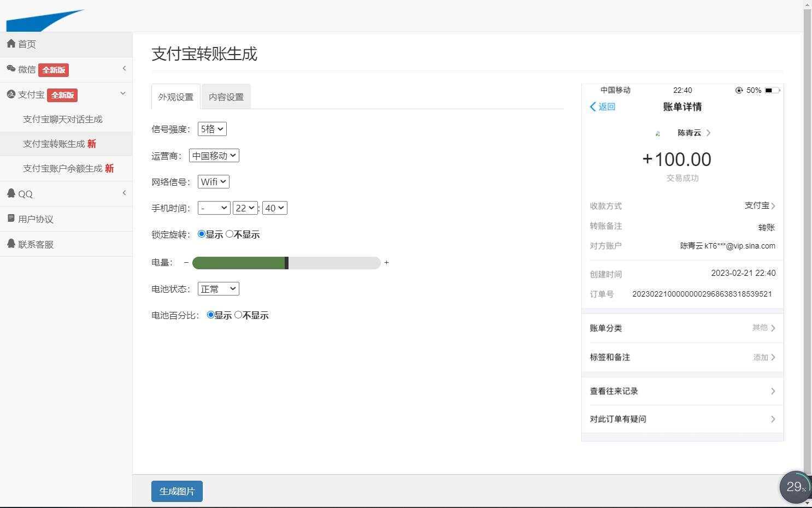Select 显示 for 锁定旋转
This screenshot has width=812, height=508.
tap(202, 234)
